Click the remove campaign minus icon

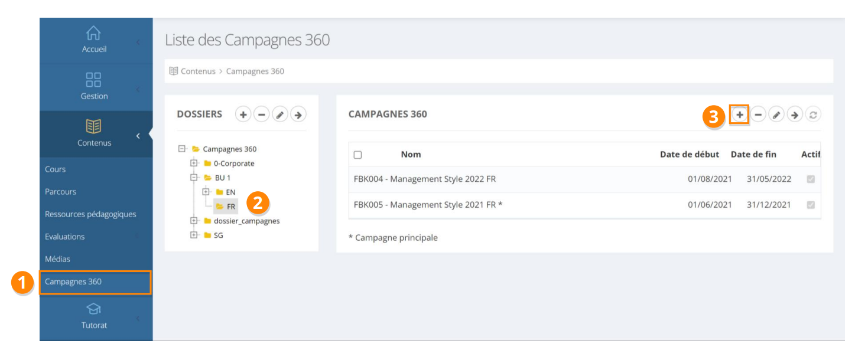[758, 114]
